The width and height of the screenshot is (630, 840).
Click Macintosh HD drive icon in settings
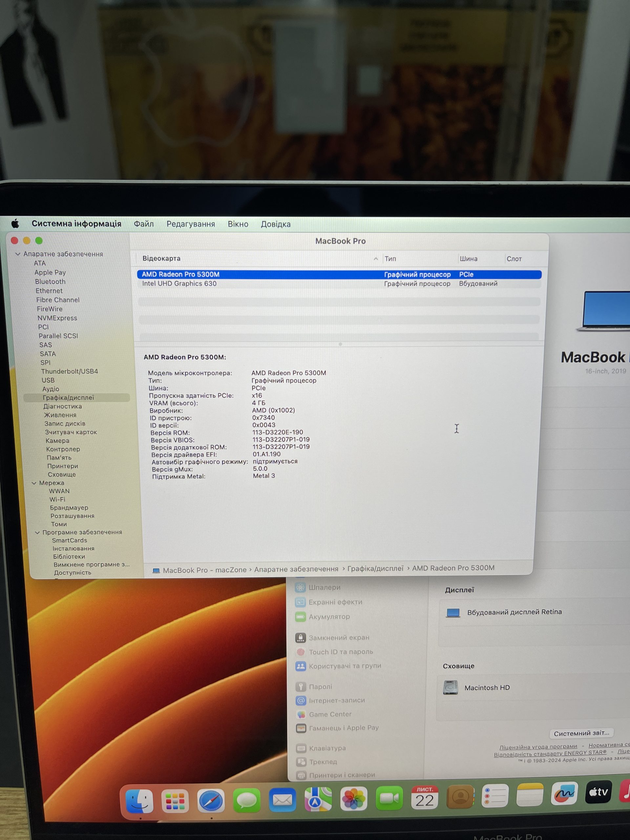tap(451, 687)
